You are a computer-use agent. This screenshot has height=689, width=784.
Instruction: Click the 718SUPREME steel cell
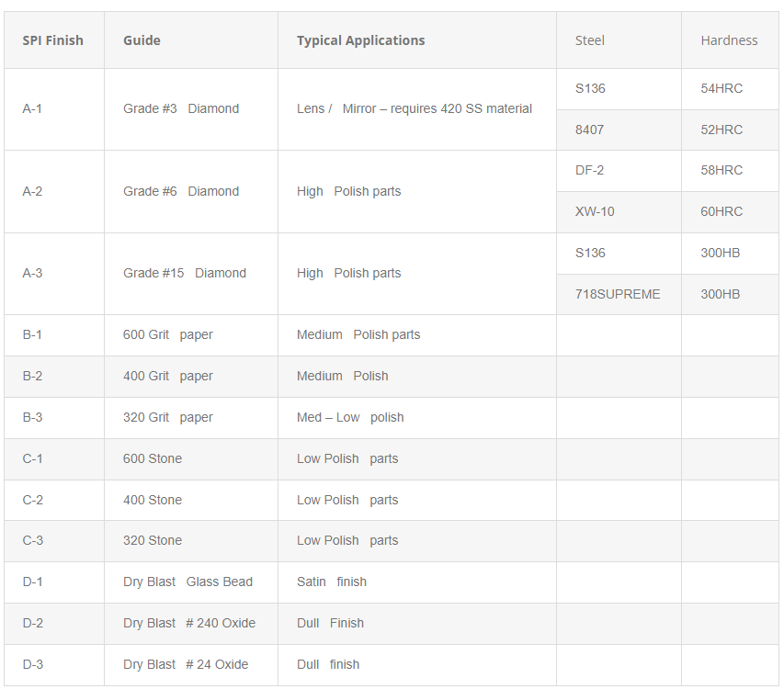click(x=618, y=294)
